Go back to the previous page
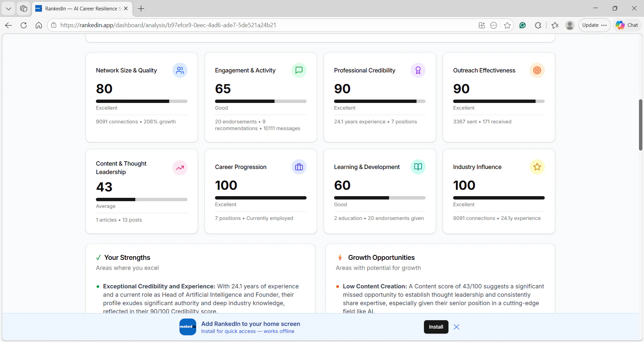 pos(9,25)
